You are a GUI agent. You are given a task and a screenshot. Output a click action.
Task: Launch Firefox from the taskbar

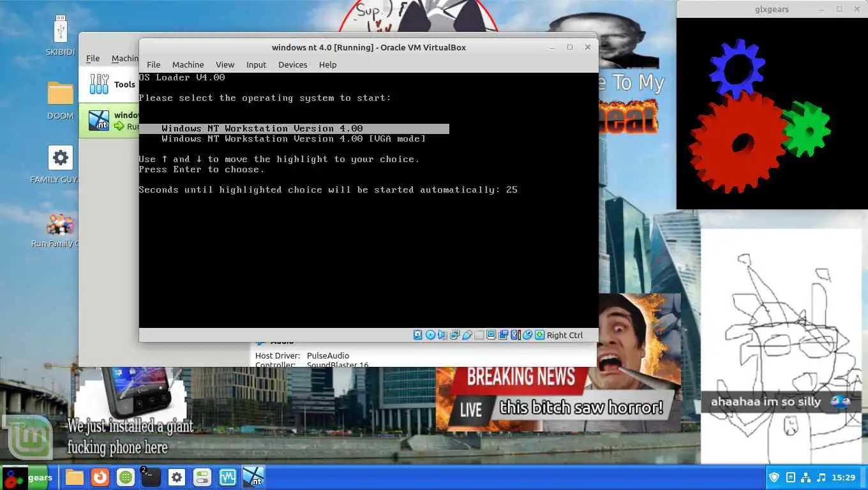click(x=100, y=477)
